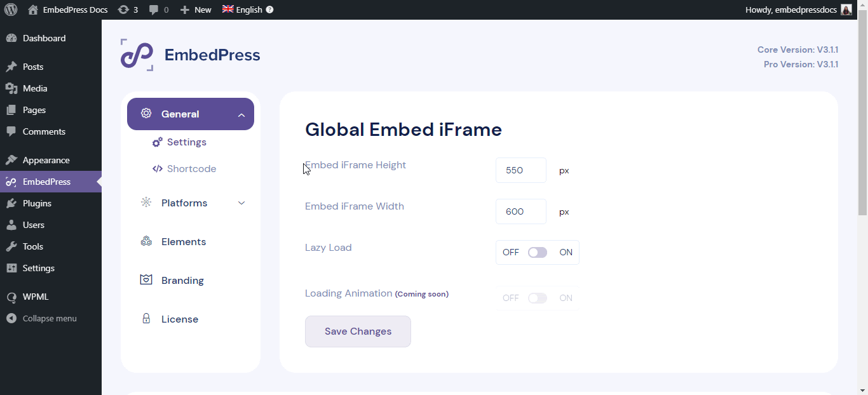Click the Branding crown icon

(146, 279)
